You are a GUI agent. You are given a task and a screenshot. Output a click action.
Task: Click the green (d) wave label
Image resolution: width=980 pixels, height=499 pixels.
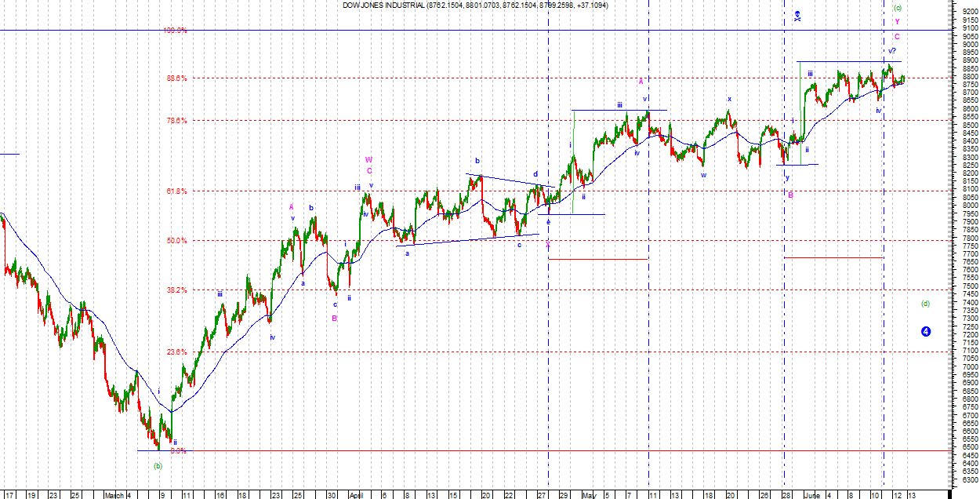click(926, 304)
